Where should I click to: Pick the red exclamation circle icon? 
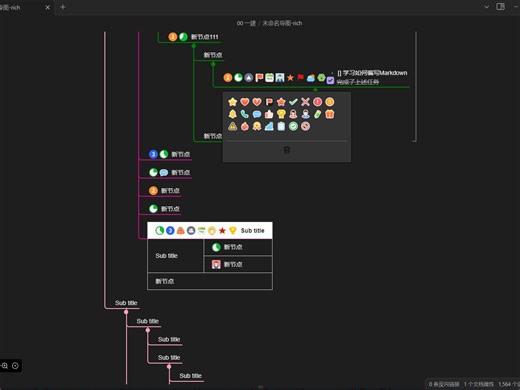tap(317, 102)
